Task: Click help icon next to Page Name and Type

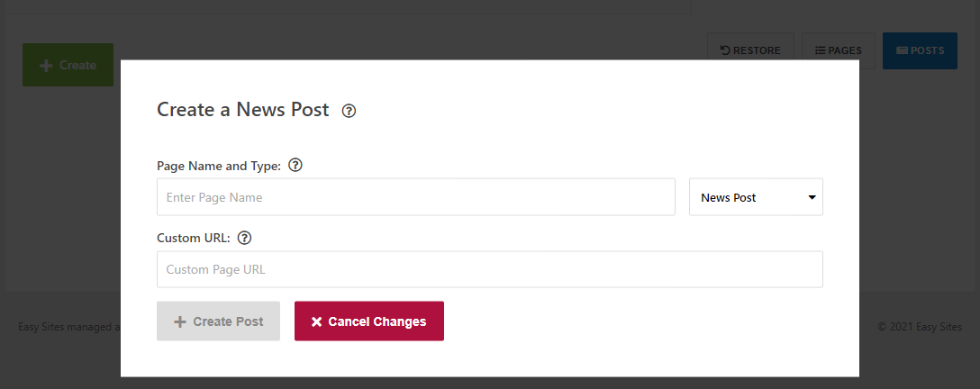Action: click(295, 166)
